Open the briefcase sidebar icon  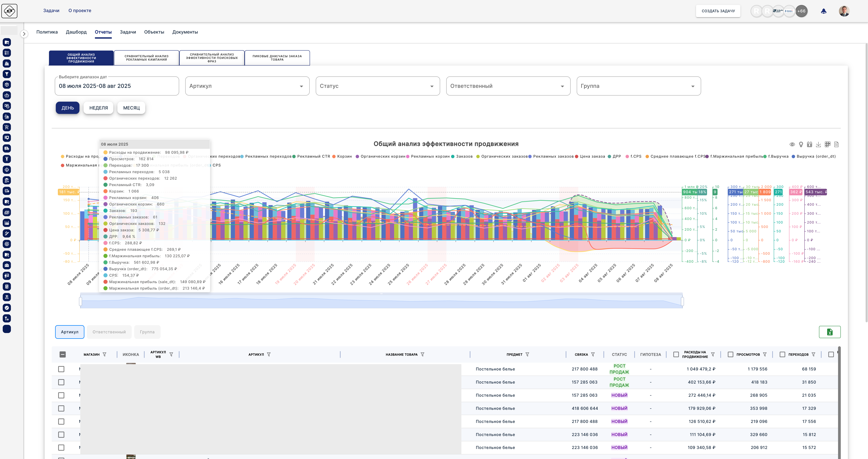(7, 265)
